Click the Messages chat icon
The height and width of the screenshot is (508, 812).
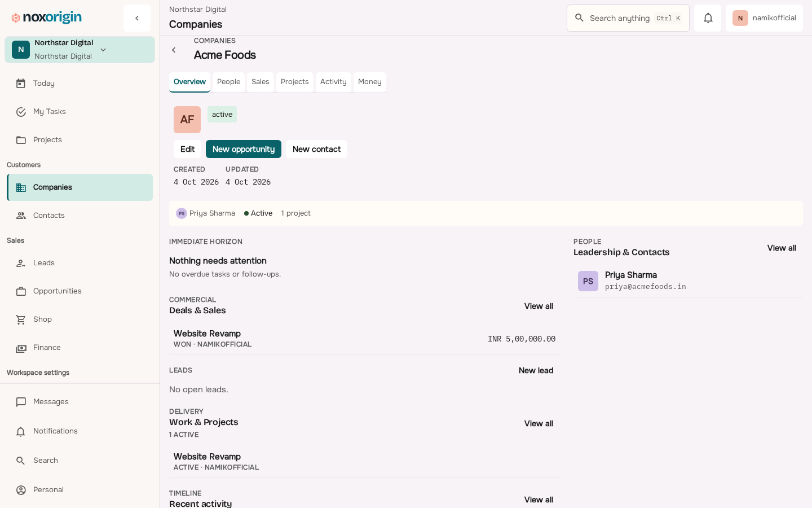pyautogui.click(x=21, y=402)
